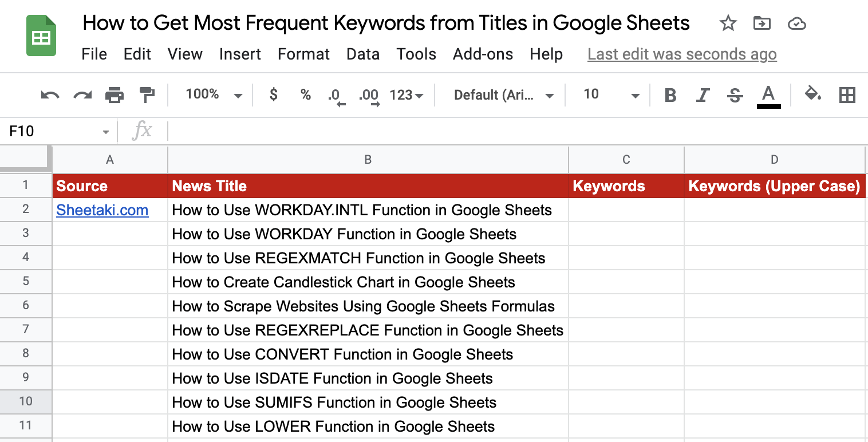
Task: Open the text color picker
Action: pos(768,95)
